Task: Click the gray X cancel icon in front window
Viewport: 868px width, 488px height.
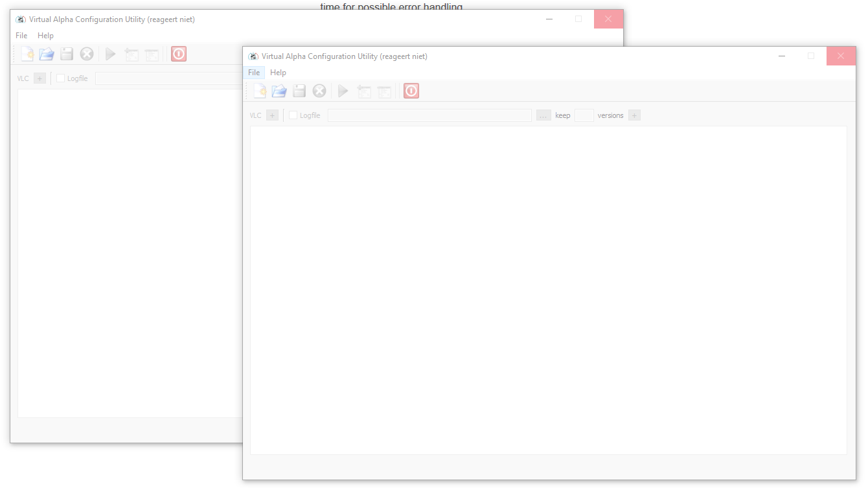Action: coord(319,91)
